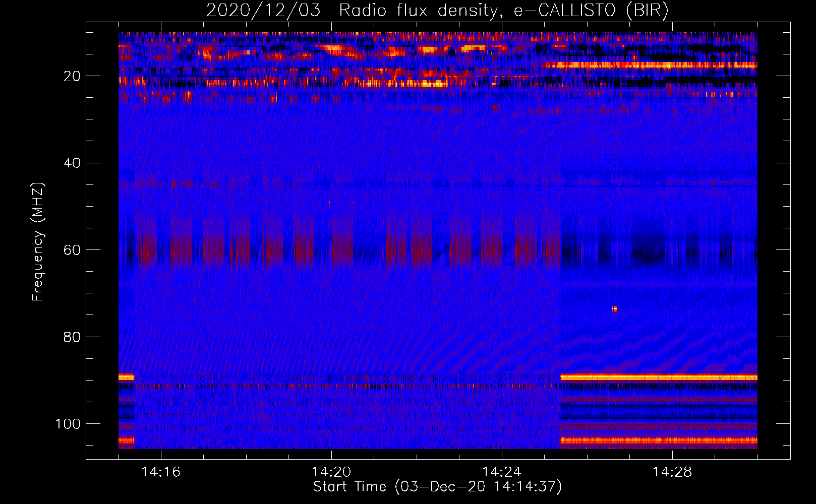816x504 pixels.
Task: Click the small isolated red spot near 74 MHz
Action: pos(614,309)
